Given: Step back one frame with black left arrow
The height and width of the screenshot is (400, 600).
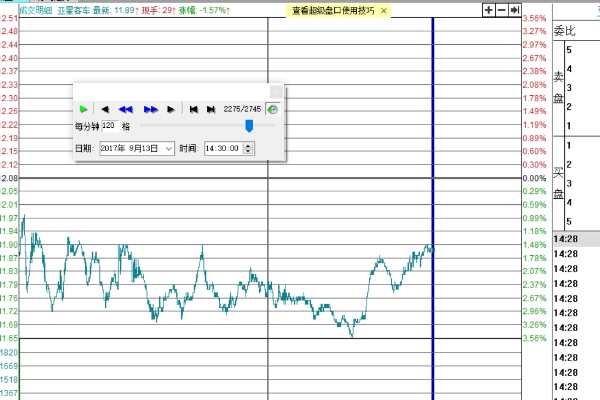Looking at the screenshot, I should click(105, 109).
